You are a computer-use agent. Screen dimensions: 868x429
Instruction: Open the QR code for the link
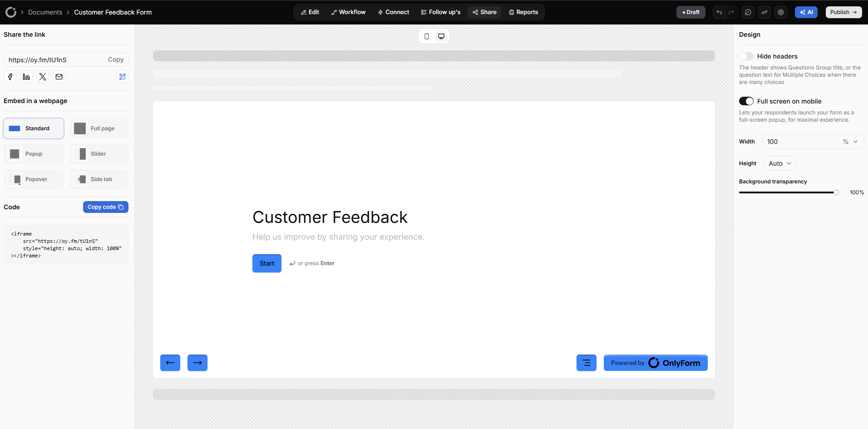pyautogui.click(x=123, y=77)
